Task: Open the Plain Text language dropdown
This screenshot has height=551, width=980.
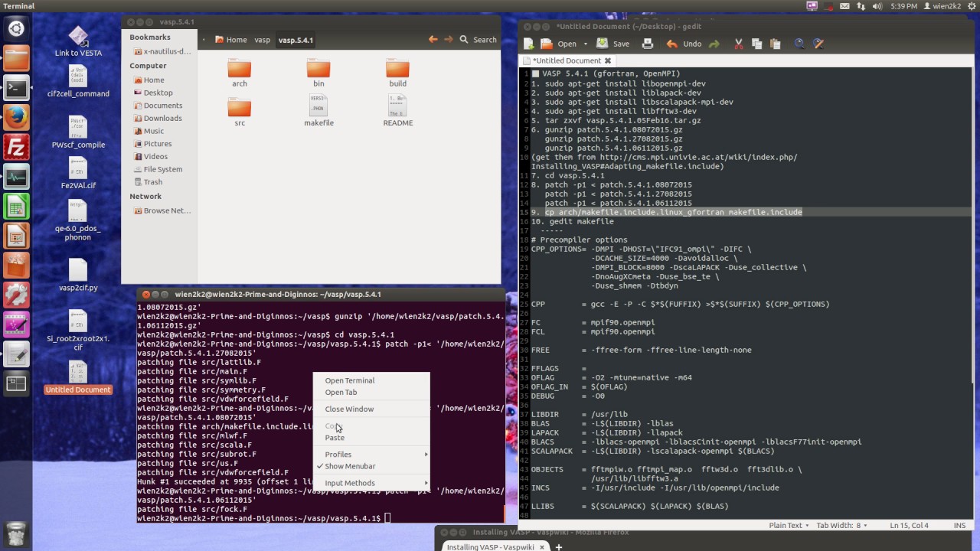Action: click(789, 526)
